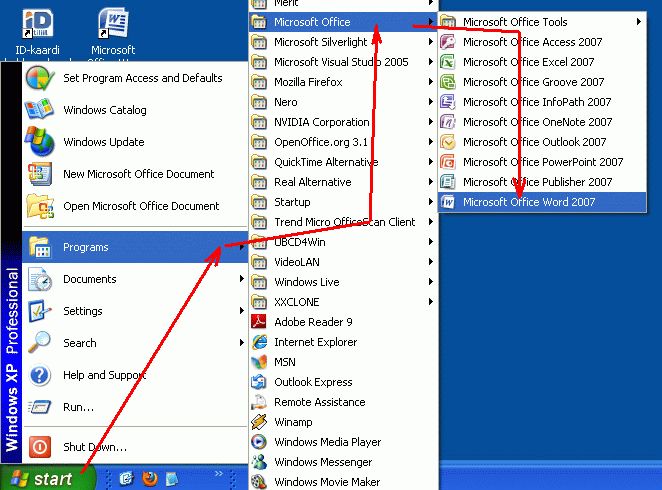Click the Internet Explorer icon in Programs
Image resolution: width=662 pixels, height=490 pixels.
[259, 342]
